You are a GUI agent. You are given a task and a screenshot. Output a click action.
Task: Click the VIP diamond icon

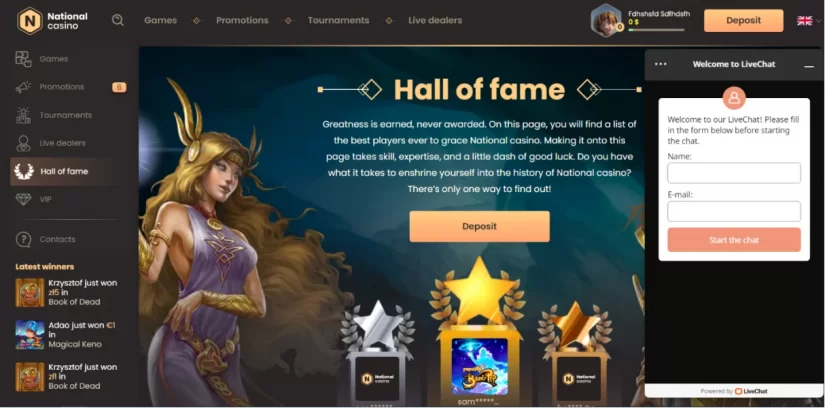23,200
